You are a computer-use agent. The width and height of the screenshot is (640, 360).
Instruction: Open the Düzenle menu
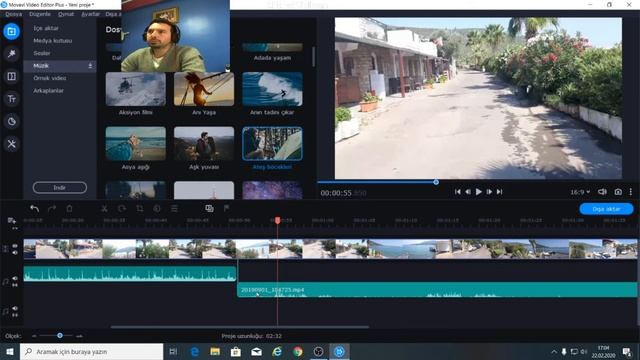[40, 14]
